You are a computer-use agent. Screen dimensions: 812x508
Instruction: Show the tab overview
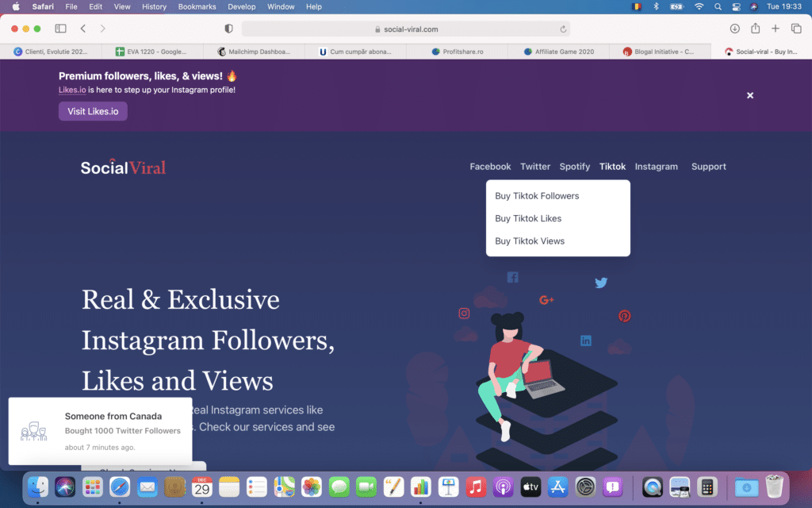click(x=796, y=29)
